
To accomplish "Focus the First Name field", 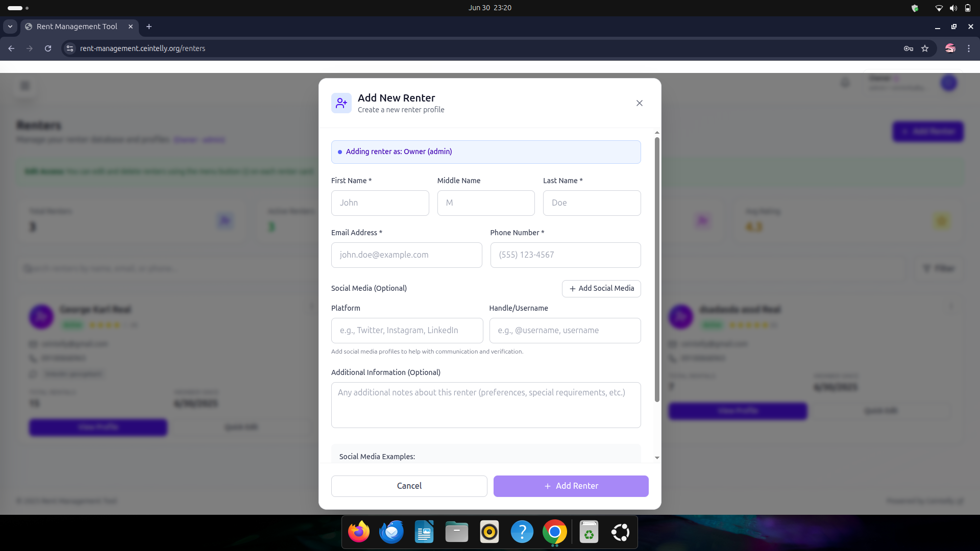I will coord(380,203).
